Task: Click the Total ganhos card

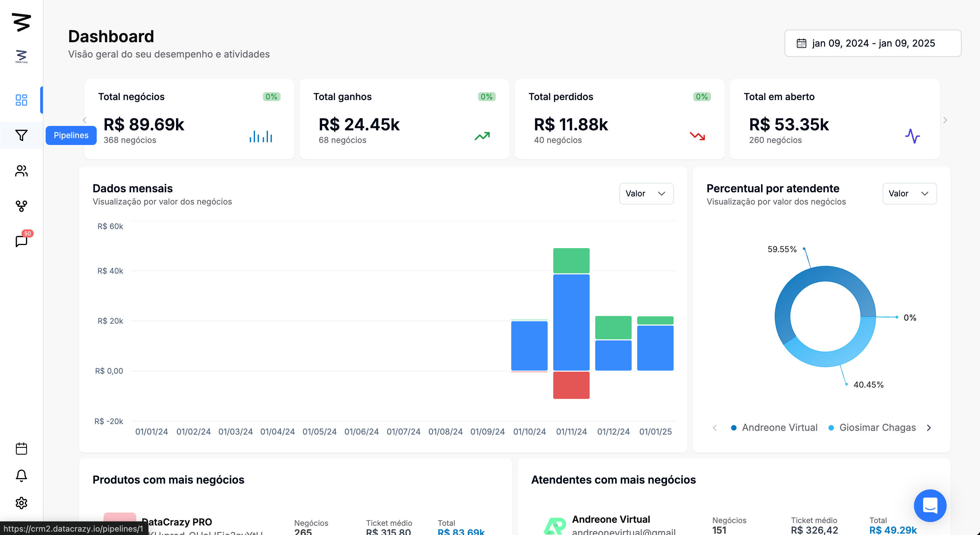Action: tap(404, 119)
